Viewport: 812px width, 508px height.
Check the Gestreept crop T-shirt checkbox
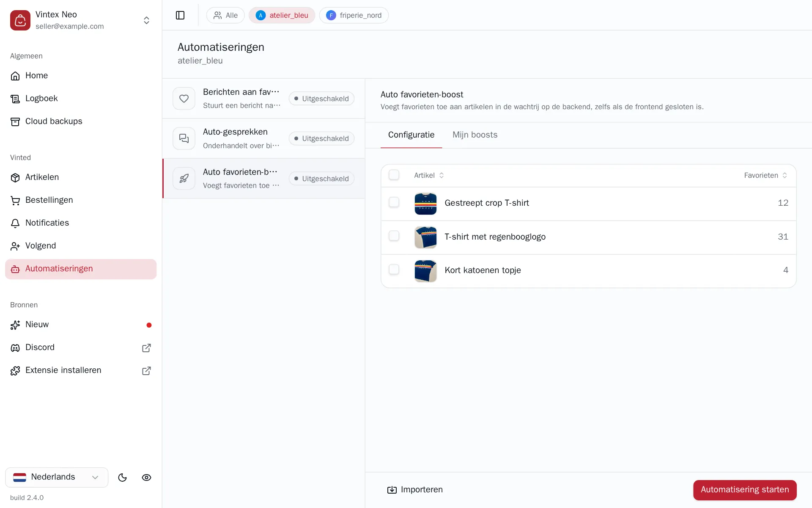click(x=394, y=202)
